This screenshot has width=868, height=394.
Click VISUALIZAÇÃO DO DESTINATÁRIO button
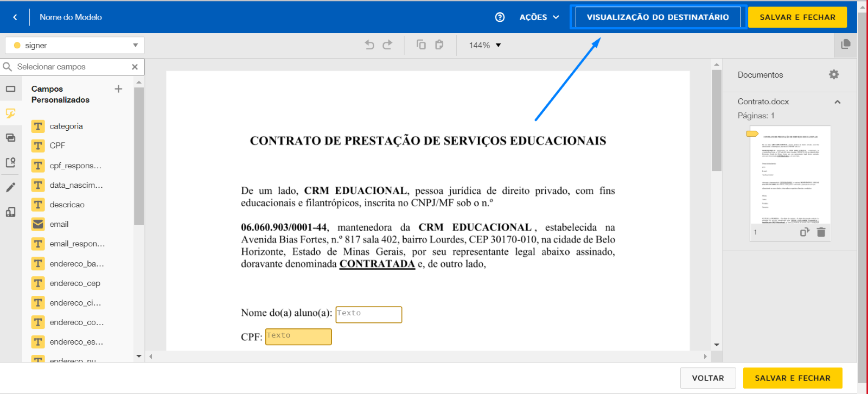658,17
